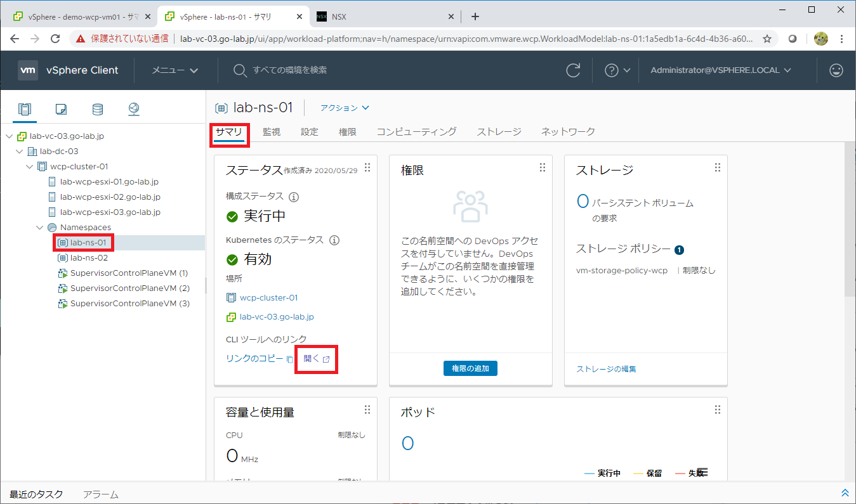The width and height of the screenshot is (856, 504).
Task: Click the ポッド legend menu icon
Action: [702, 473]
